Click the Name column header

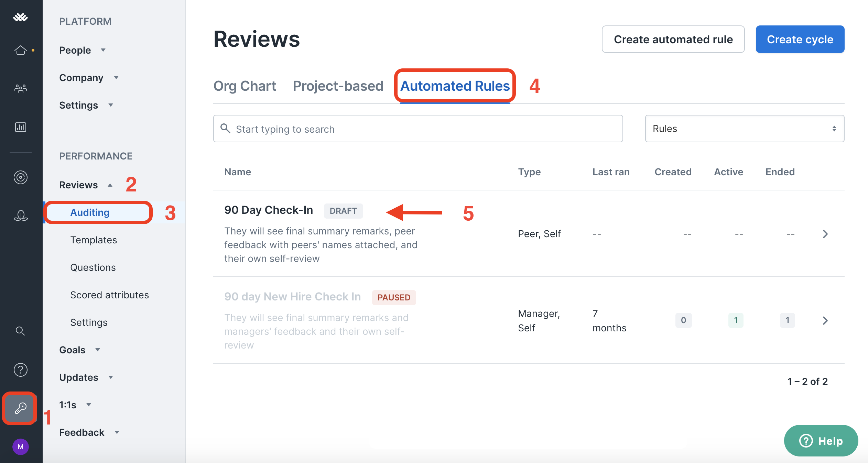tap(238, 172)
